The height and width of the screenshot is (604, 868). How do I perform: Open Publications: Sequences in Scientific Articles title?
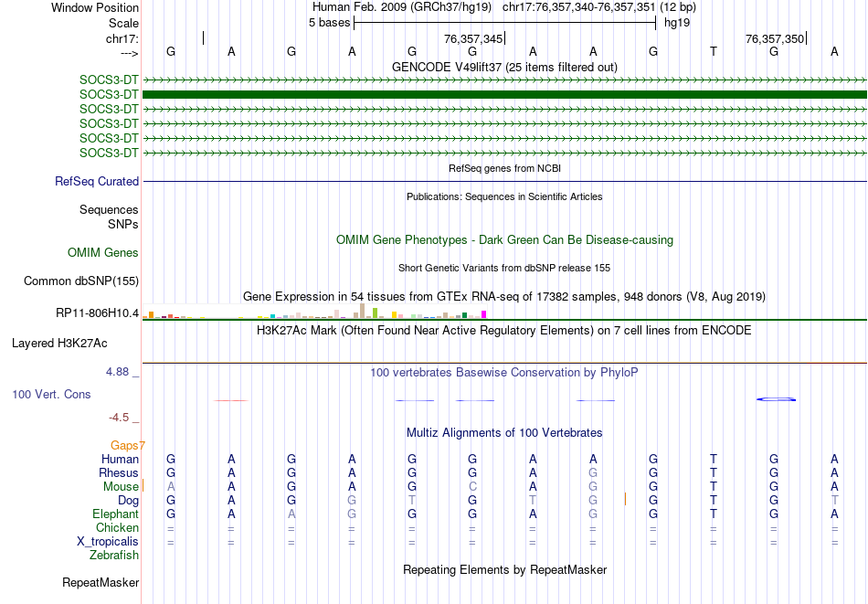pos(504,196)
